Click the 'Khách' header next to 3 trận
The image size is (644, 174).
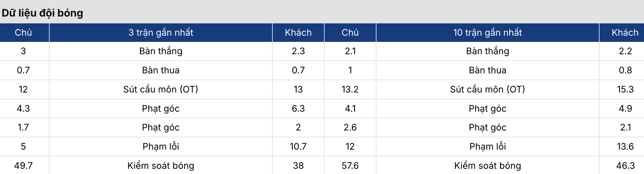298,32
